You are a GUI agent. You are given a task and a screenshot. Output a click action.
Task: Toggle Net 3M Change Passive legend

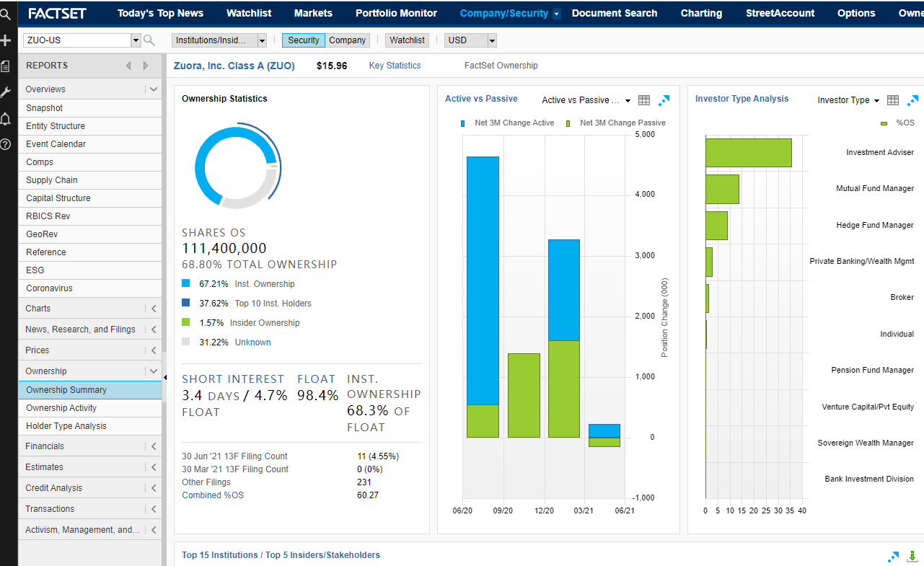point(616,123)
